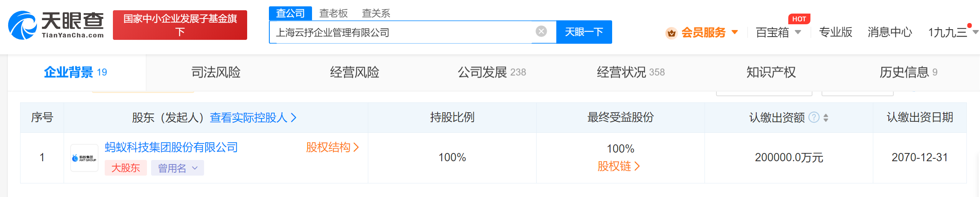Image resolution: width=980 pixels, height=197 pixels.
Task: Switch to the 司法风险 tab
Action: [216, 72]
